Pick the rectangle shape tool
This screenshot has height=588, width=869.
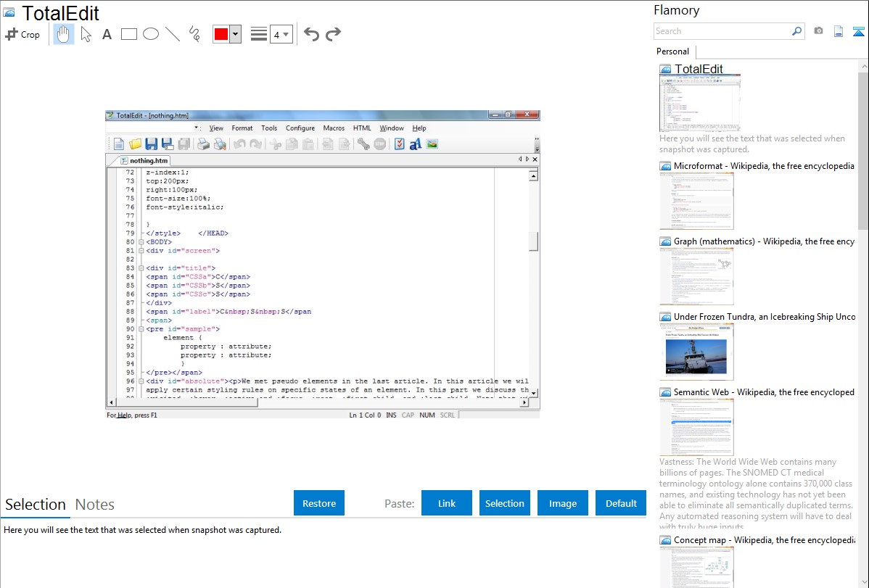click(129, 34)
